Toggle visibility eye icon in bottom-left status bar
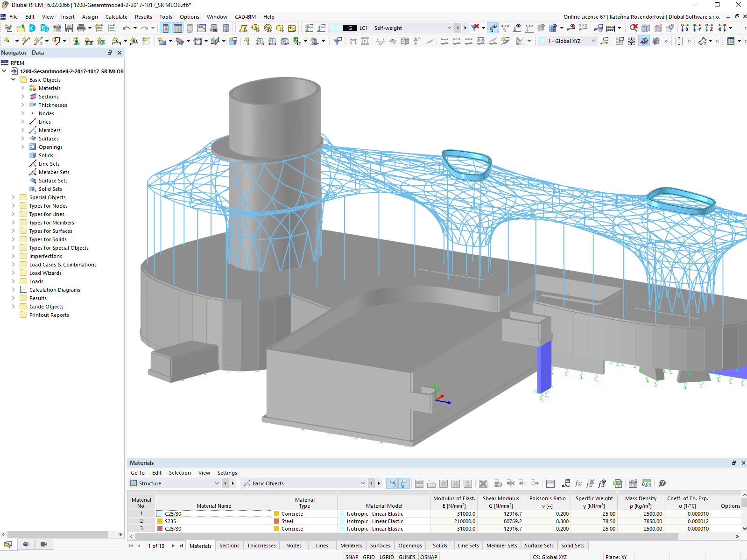This screenshot has height=560, width=747. 26,544
